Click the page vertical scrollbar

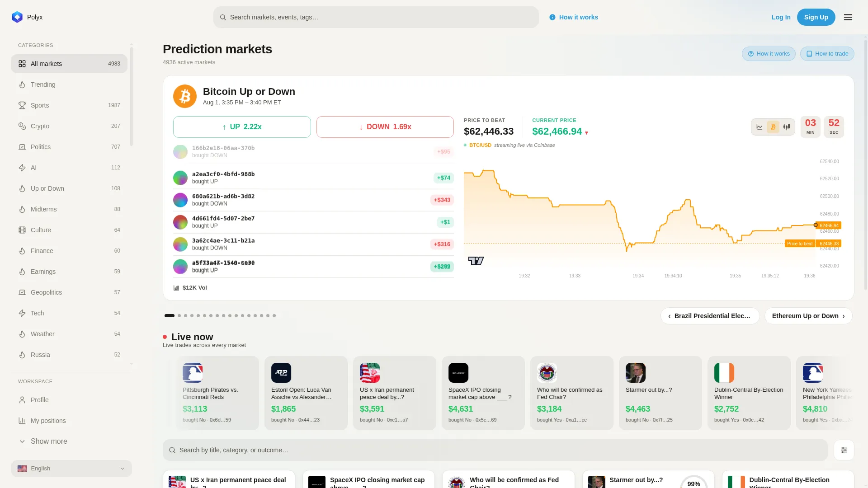pos(866,165)
